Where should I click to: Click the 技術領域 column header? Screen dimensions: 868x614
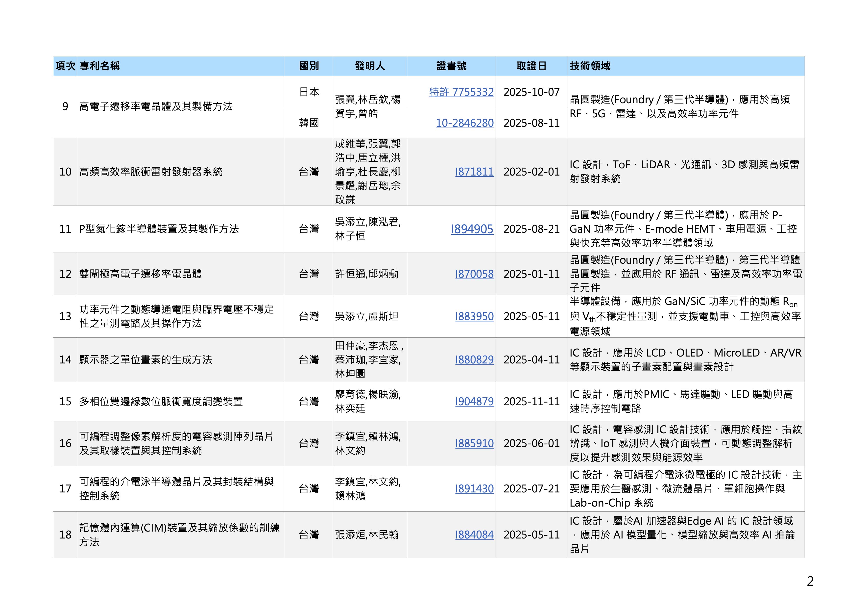pyautogui.click(x=590, y=66)
